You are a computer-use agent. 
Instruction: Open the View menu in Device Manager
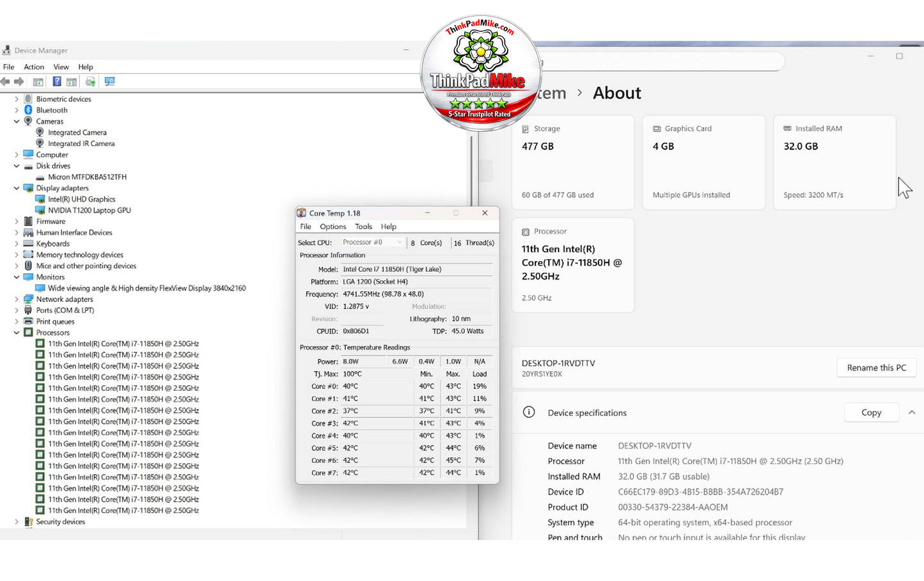61,67
